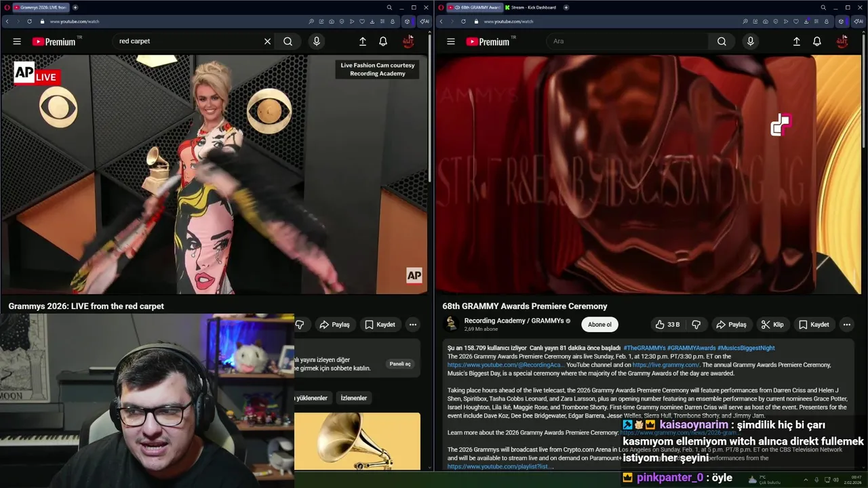Image resolution: width=868 pixels, height=488 pixels.
Task: Switch to Stream - Kick Dashboard tab
Action: click(x=531, y=7)
